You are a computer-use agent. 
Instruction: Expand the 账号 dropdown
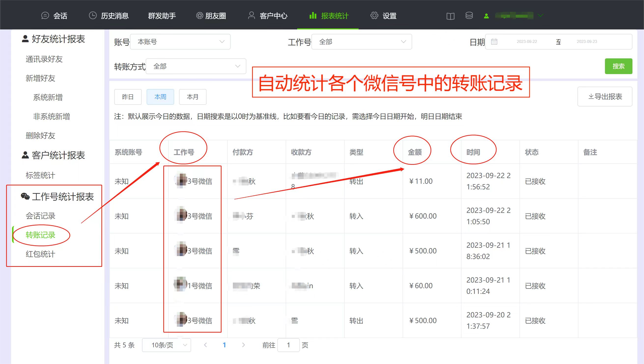pyautogui.click(x=180, y=42)
